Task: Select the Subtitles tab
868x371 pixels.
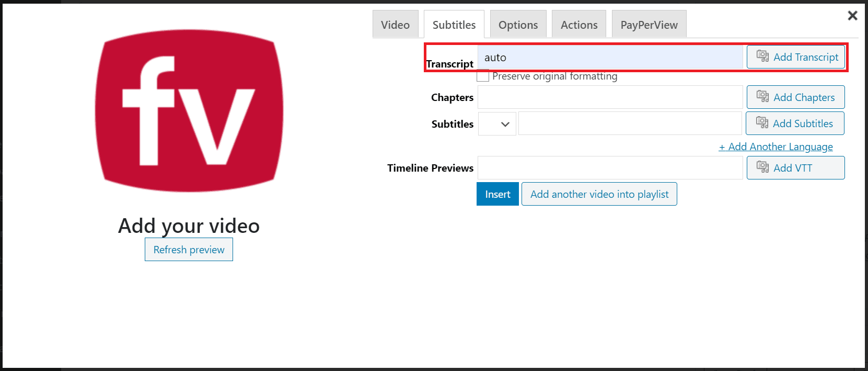Action: [454, 25]
